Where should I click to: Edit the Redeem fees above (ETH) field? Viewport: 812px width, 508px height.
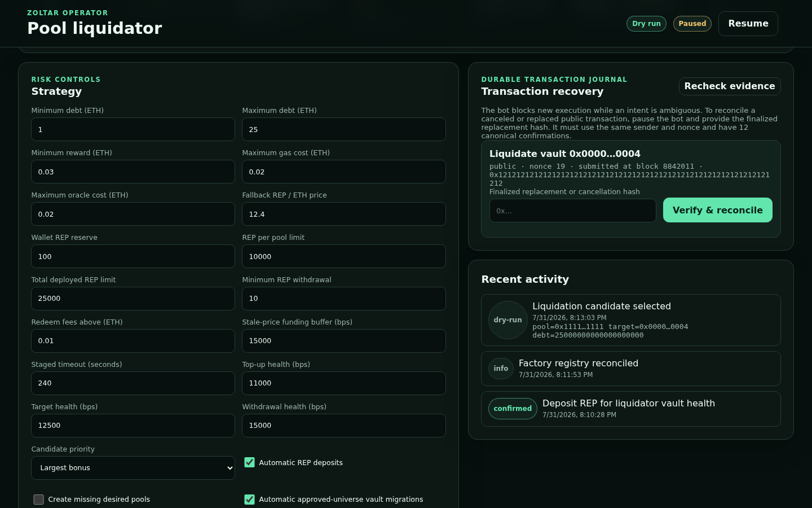point(133,341)
